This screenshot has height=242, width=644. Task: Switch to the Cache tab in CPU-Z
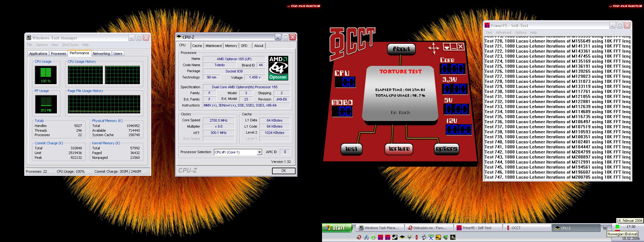[x=197, y=46]
